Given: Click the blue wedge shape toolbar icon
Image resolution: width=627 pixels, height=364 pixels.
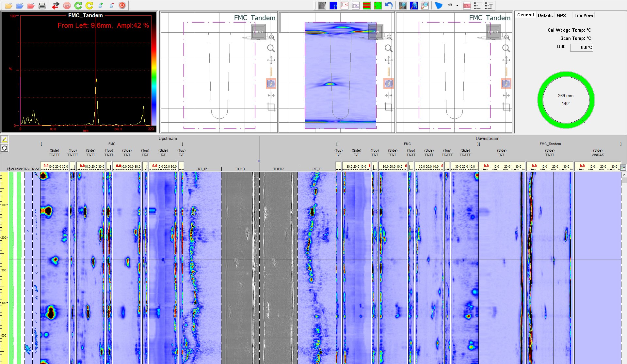Looking at the screenshot, I should pos(439,5).
